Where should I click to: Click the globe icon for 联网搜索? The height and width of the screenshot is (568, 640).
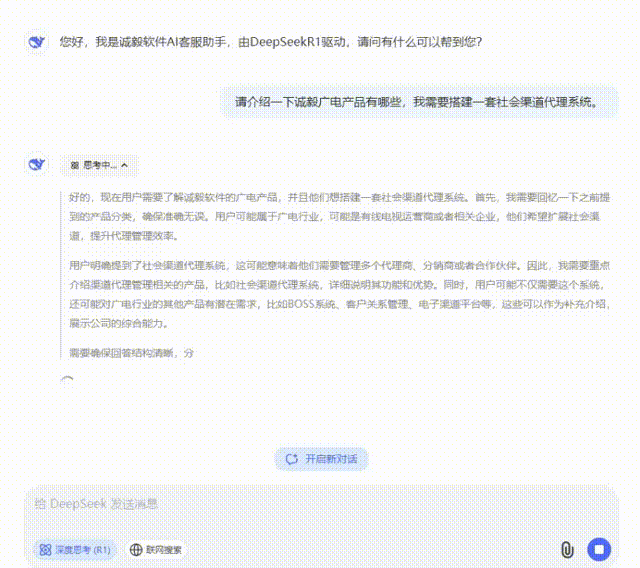point(135,549)
